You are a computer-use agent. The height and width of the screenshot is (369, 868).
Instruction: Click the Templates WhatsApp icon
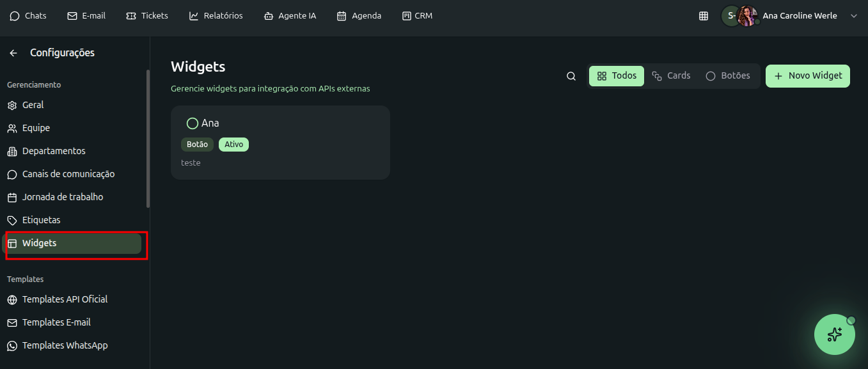point(12,346)
